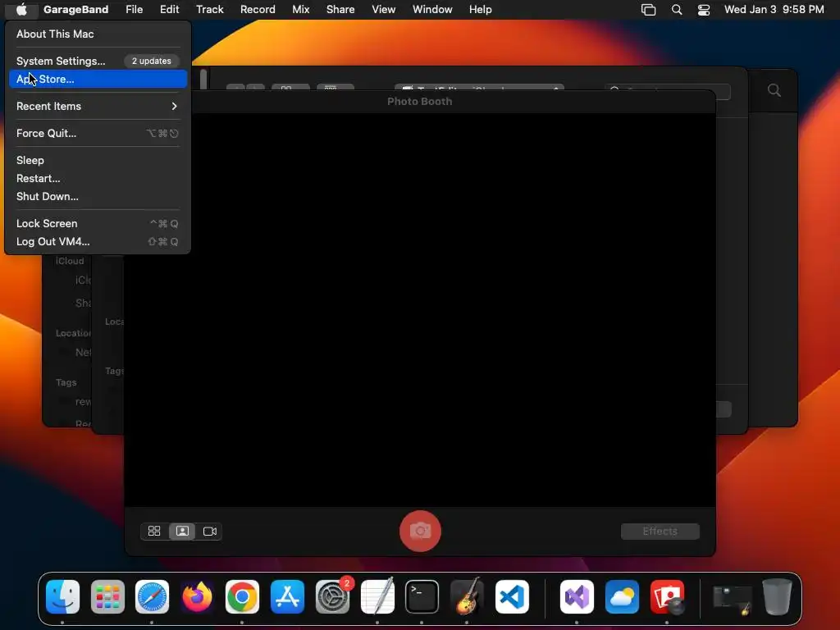The width and height of the screenshot is (840, 630).
Task: Switch to movie clip recording mode
Action: [209, 531]
